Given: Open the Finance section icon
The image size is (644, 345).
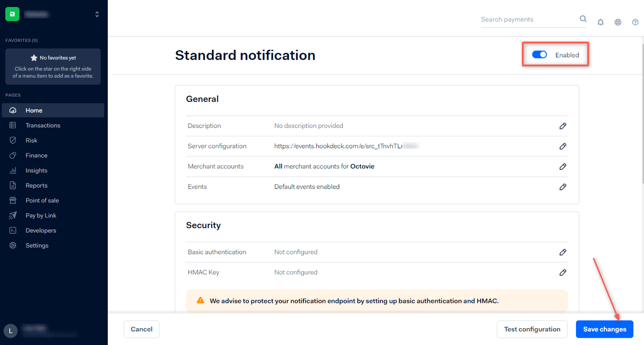Looking at the screenshot, I should pos(13,155).
